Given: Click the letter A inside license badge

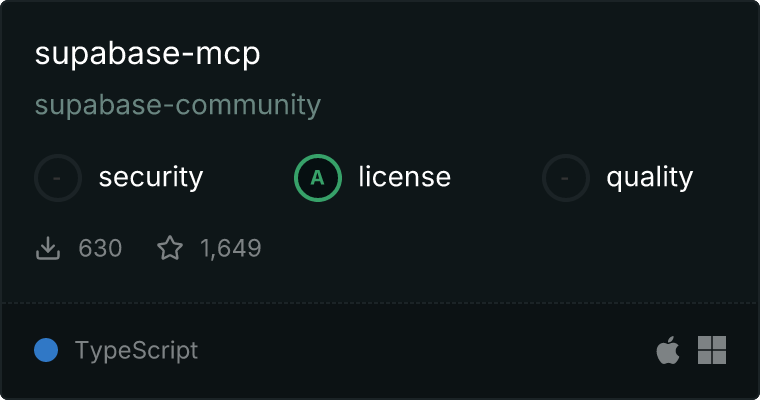Looking at the screenshot, I should 317,178.
